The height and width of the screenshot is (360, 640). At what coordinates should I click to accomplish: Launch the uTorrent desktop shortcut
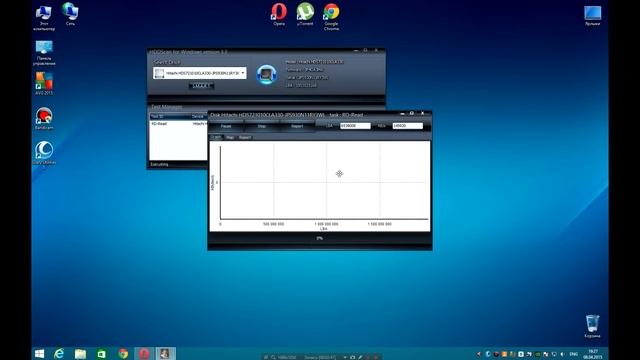pyautogui.click(x=305, y=15)
